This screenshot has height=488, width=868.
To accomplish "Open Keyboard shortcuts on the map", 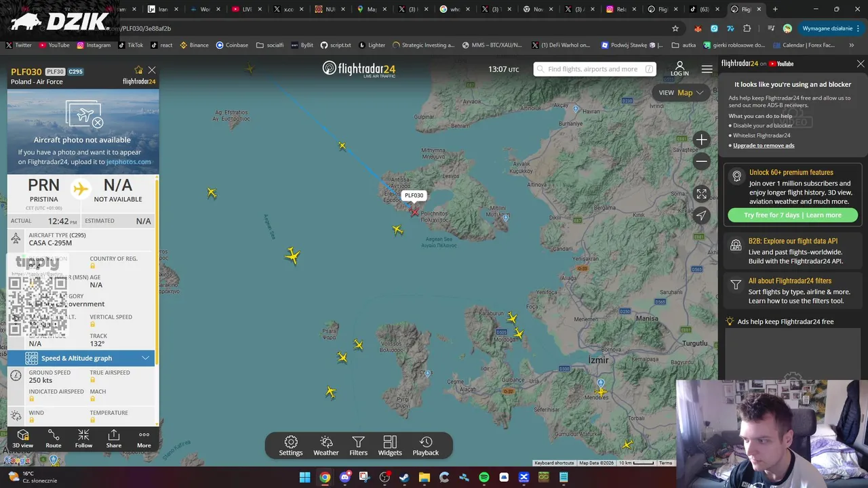I will point(554,463).
